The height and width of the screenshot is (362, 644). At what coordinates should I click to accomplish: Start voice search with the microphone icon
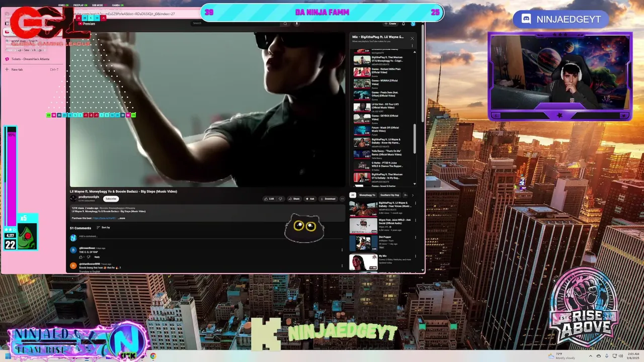(297, 23)
